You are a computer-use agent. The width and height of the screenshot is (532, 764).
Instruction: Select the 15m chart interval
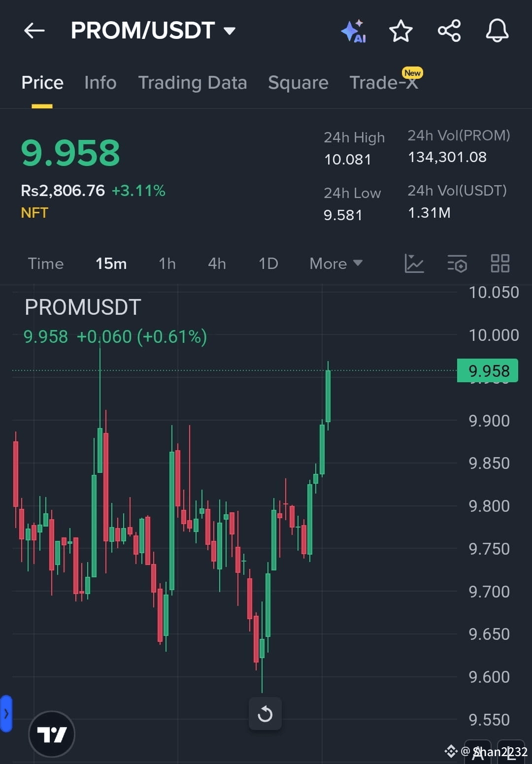[111, 264]
